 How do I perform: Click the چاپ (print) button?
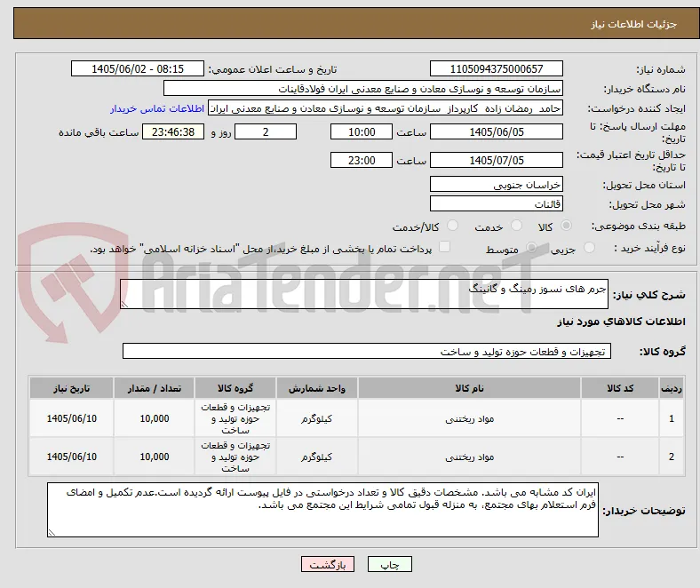389,564
